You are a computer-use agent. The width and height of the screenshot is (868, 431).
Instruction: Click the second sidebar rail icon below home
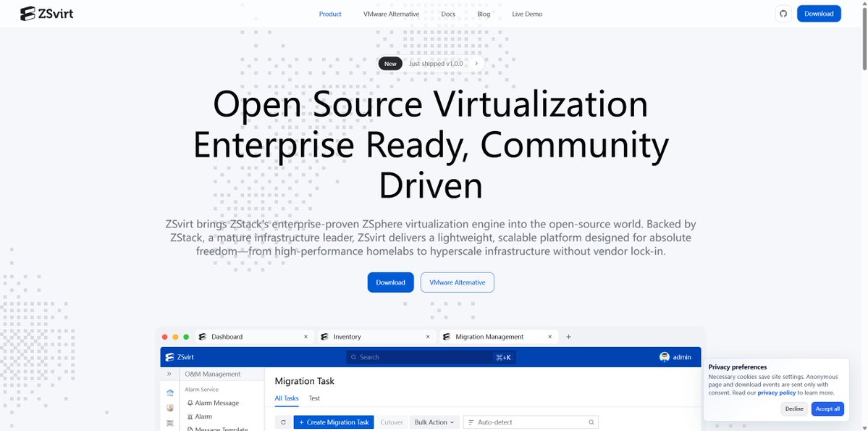pos(170,408)
